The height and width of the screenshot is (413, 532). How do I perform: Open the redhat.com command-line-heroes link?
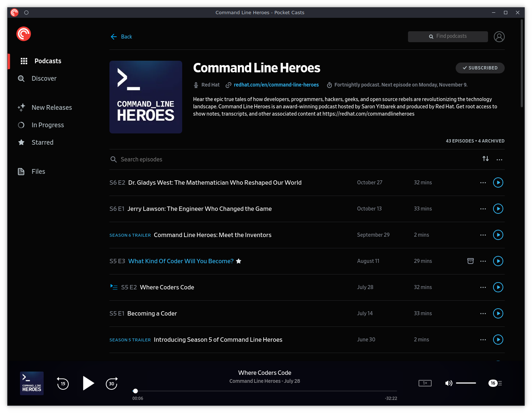click(x=276, y=85)
